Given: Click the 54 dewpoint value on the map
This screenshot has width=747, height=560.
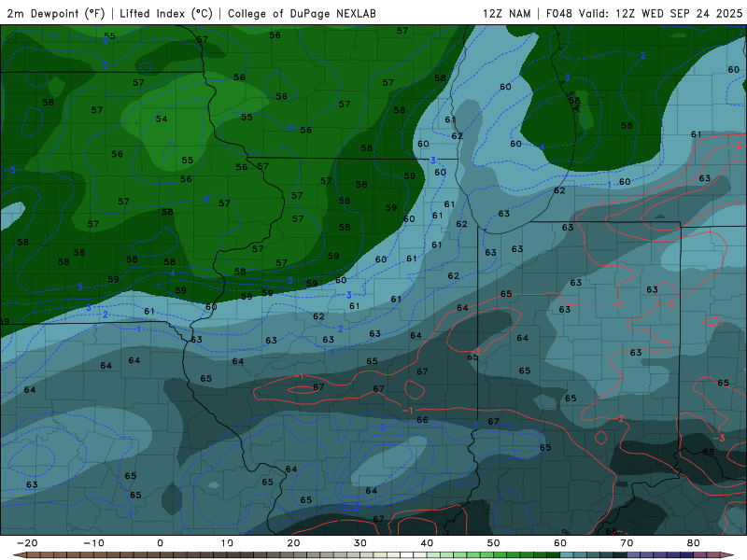Looking at the screenshot, I should [x=162, y=119].
